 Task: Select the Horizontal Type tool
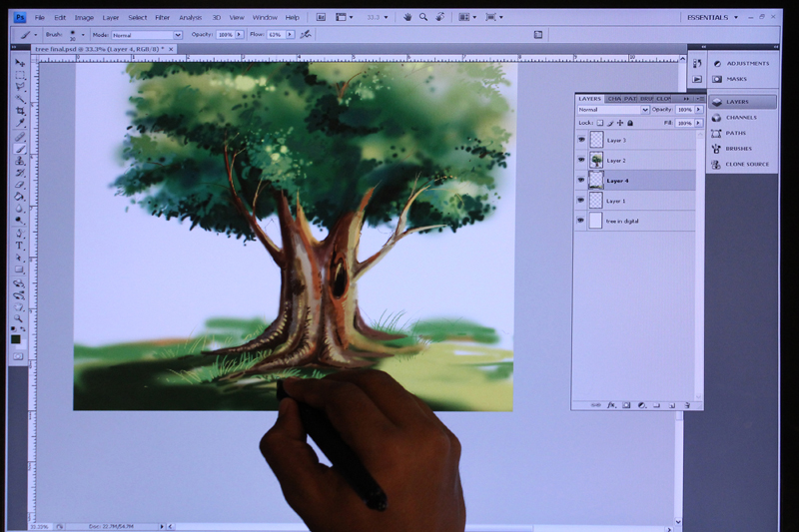point(19,246)
